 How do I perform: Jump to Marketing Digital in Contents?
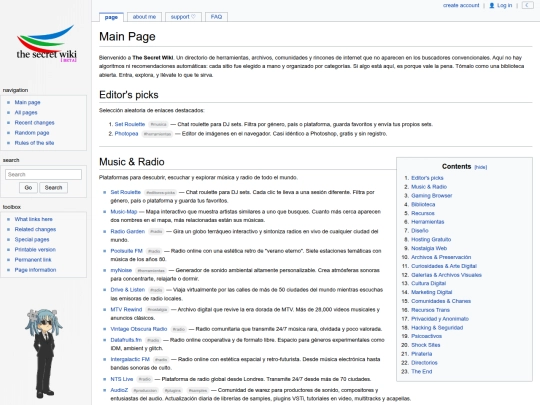tap(432, 292)
